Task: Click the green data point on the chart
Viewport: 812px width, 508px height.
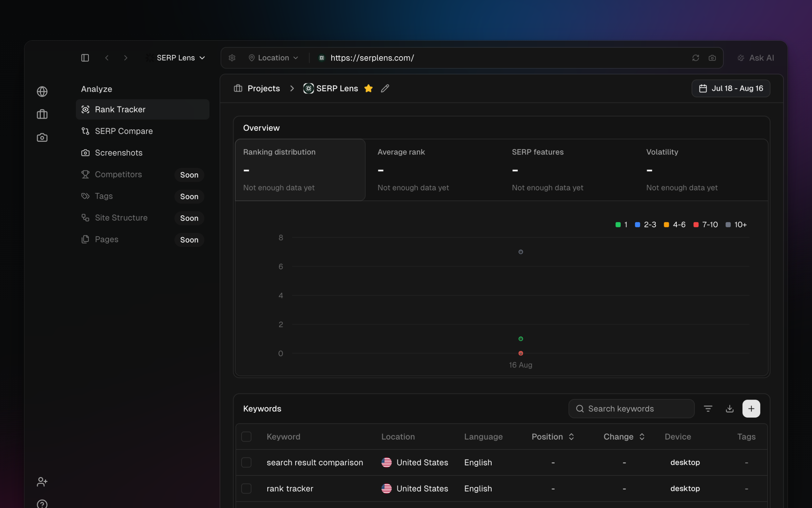Action: [521, 339]
